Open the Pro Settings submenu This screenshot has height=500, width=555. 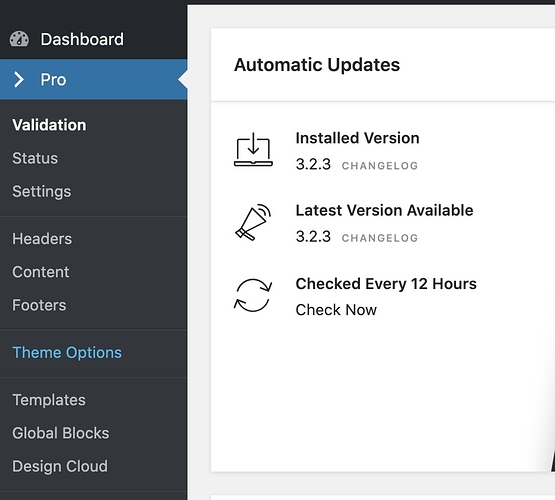coord(42,191)
